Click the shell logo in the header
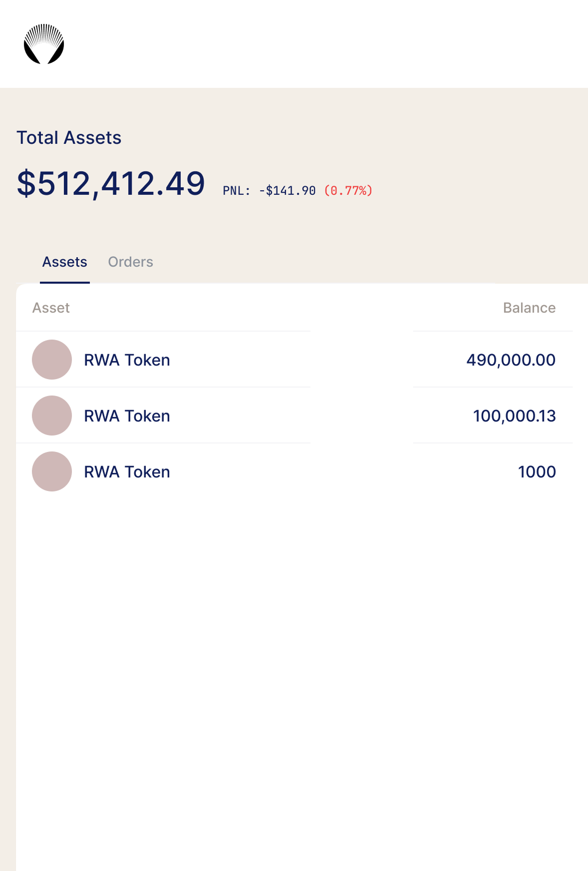This screenshot has width=588, height=871. pos(44,44)
